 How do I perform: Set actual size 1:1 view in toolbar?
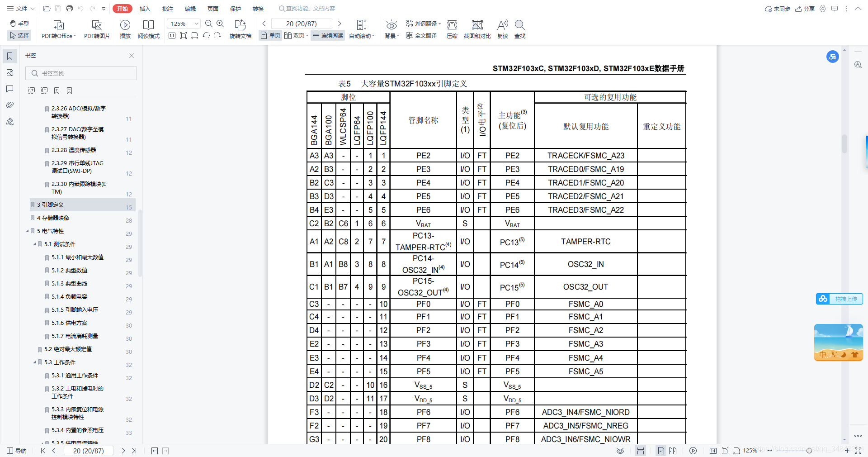172,35
